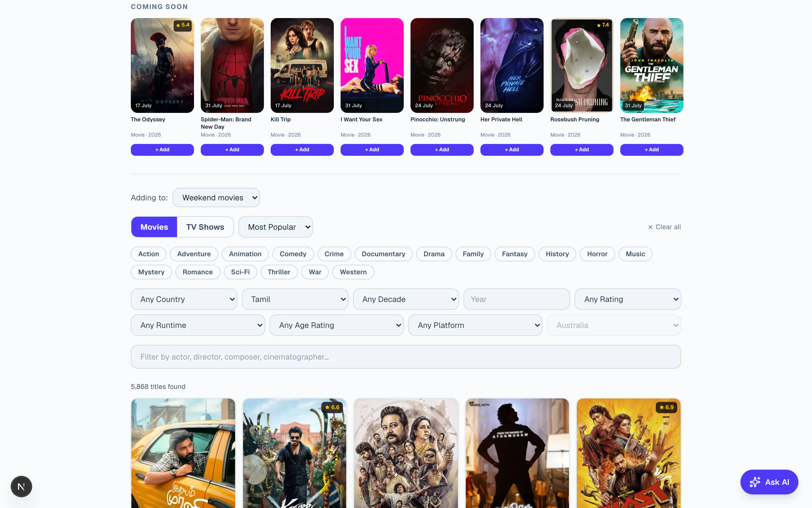Click the 5.4 star rating on The Odyssey
Screen dimensions: 812x508
(182, 25)
